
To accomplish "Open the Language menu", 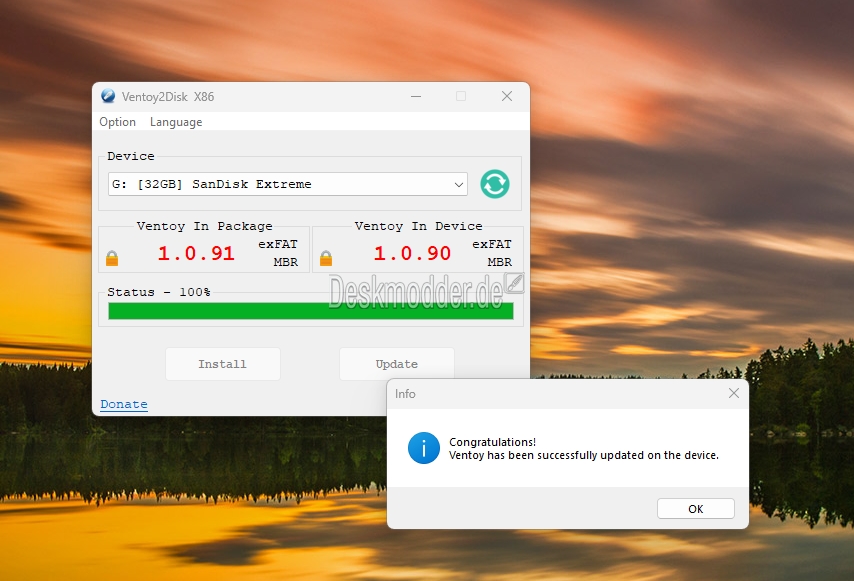I will 176,122.
